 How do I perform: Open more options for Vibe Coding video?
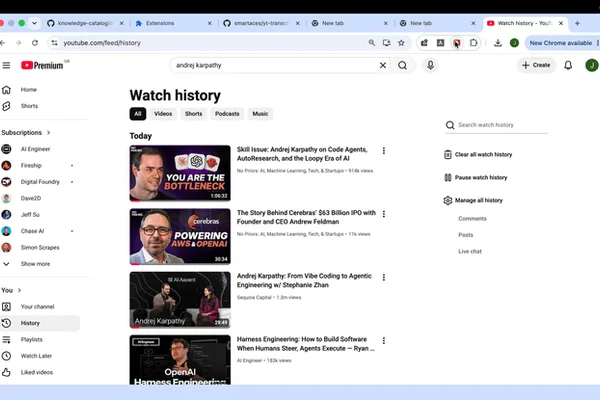coord(384,277)
